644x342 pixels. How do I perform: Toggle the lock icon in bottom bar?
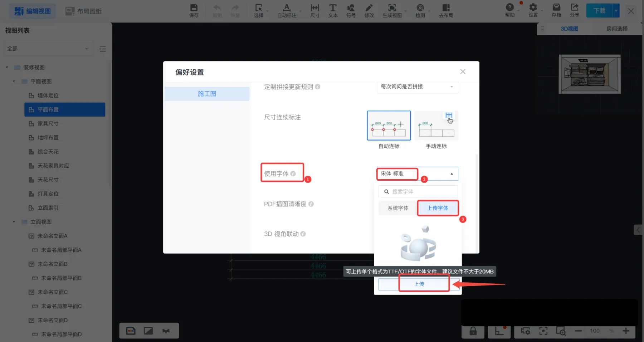473,331
